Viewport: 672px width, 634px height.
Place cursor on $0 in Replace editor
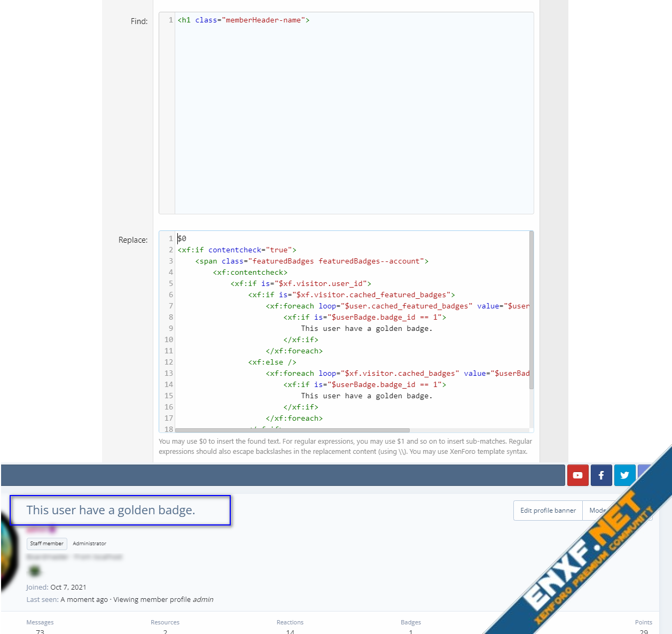click(182, 239)
